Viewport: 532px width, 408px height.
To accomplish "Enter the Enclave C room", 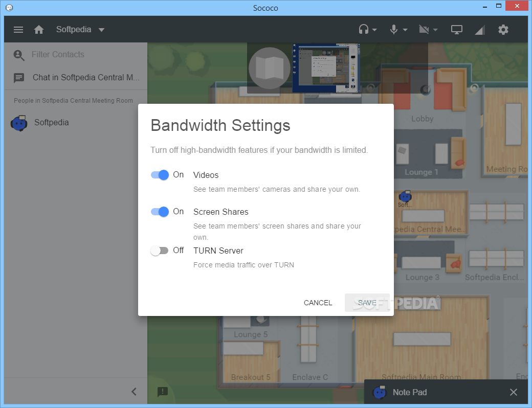I will (310, 377).
